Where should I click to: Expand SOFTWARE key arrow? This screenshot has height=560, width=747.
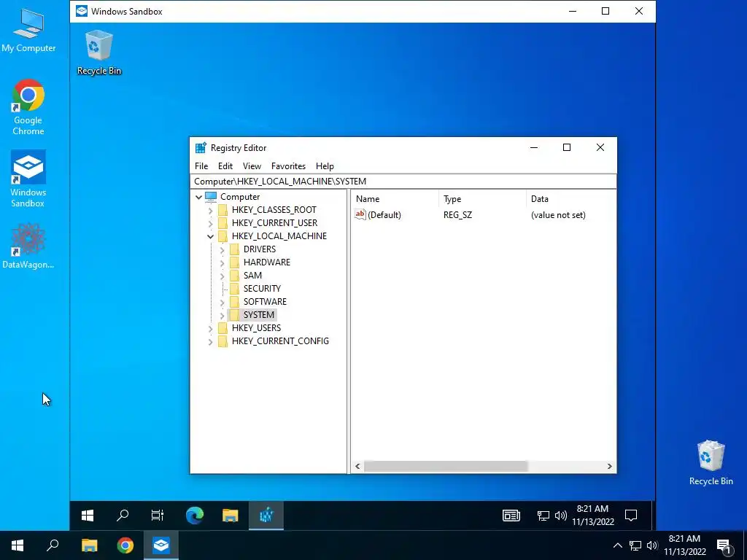[222, 302]
